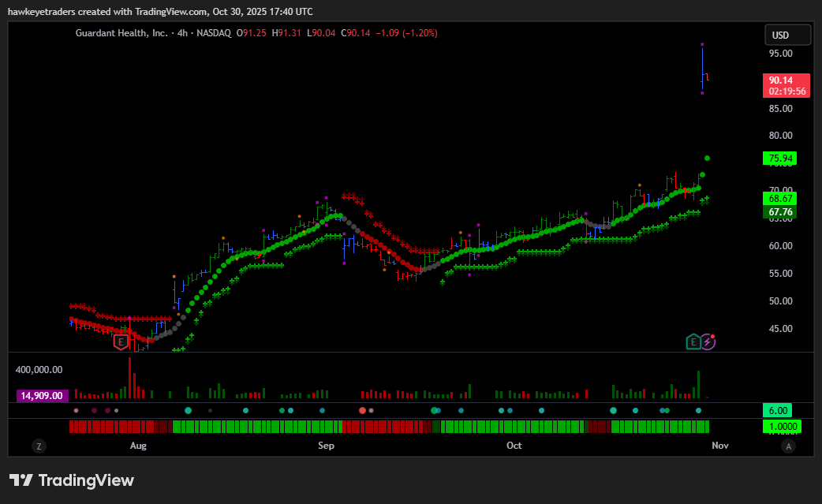Image resolution: width=822 pixels, height=504 pixels.
Task: Click the open value O91.25
Action: coord(251,33)
